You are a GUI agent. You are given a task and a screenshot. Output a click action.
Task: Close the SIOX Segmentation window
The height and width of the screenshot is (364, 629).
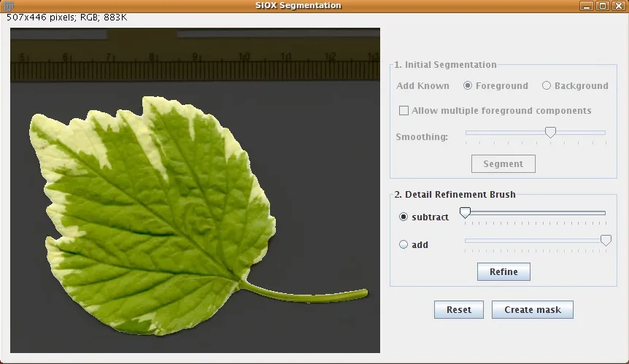618,6
